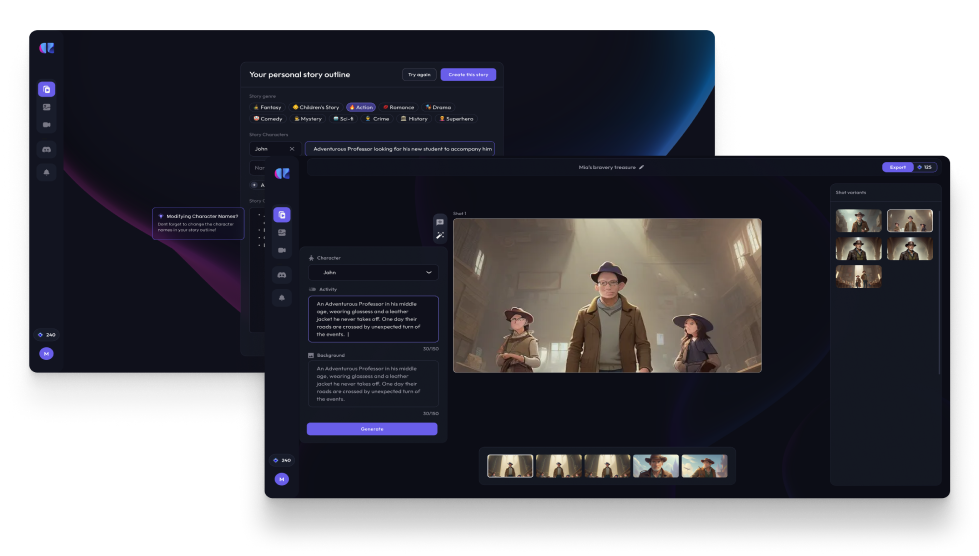Viewport: 979px width, 556px height.
Task: Click the Create this story button
Action: point(468,74)
